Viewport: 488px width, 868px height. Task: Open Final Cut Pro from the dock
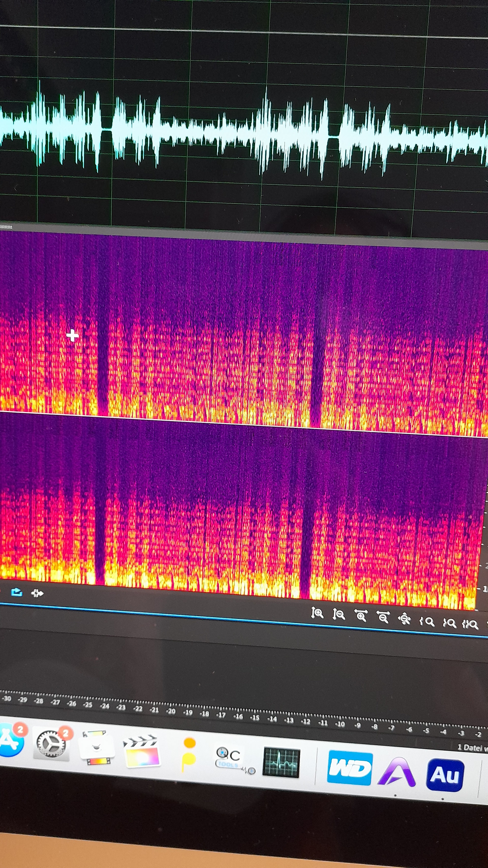(142, 752)
